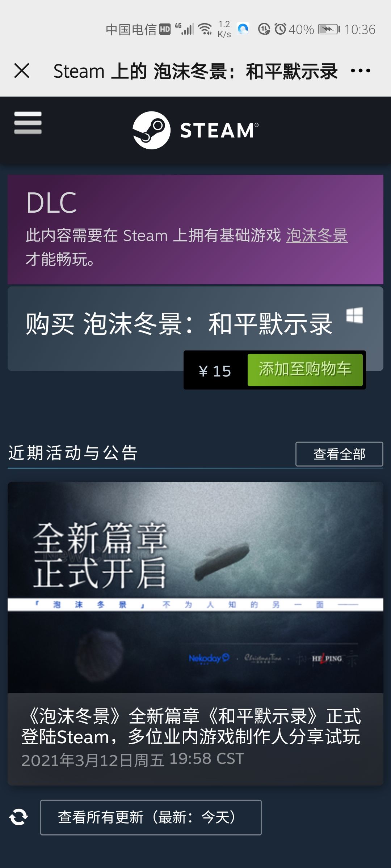391x868 pixels.
Task: Tap the announcement date 2021年3月12日周五
Action: point(93,760)
